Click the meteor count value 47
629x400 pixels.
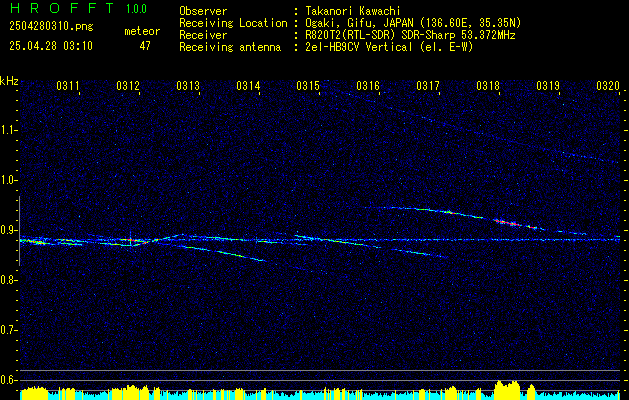[145, 46]
